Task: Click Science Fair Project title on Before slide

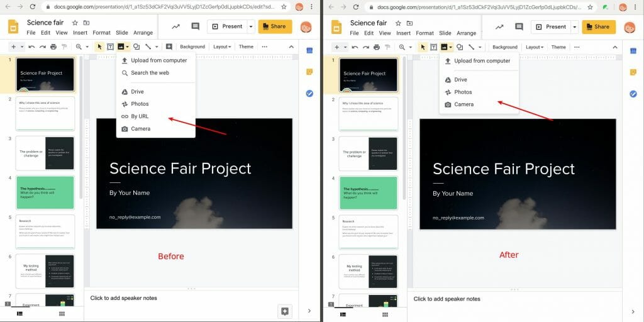Action: 180,169
